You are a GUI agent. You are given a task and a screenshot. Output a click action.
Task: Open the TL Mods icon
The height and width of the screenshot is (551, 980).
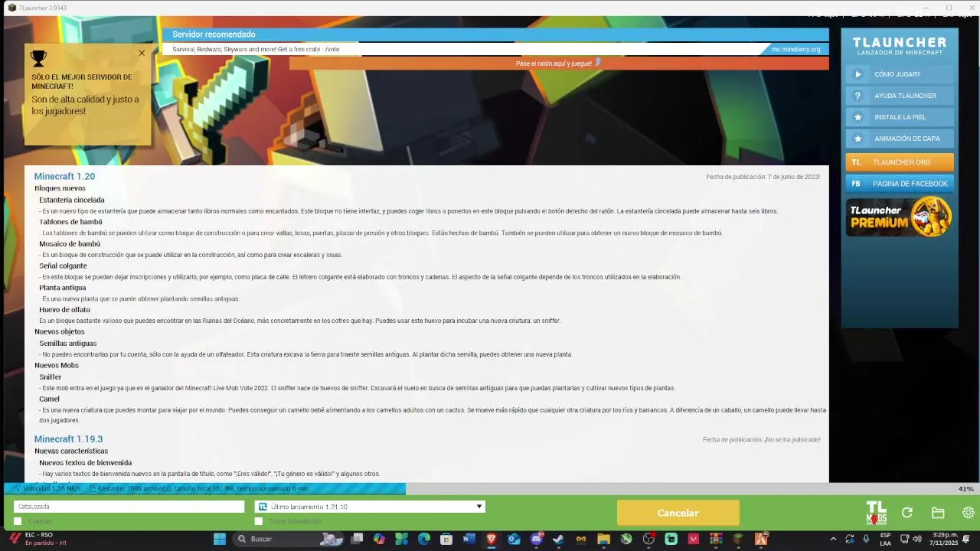point(876,513)
